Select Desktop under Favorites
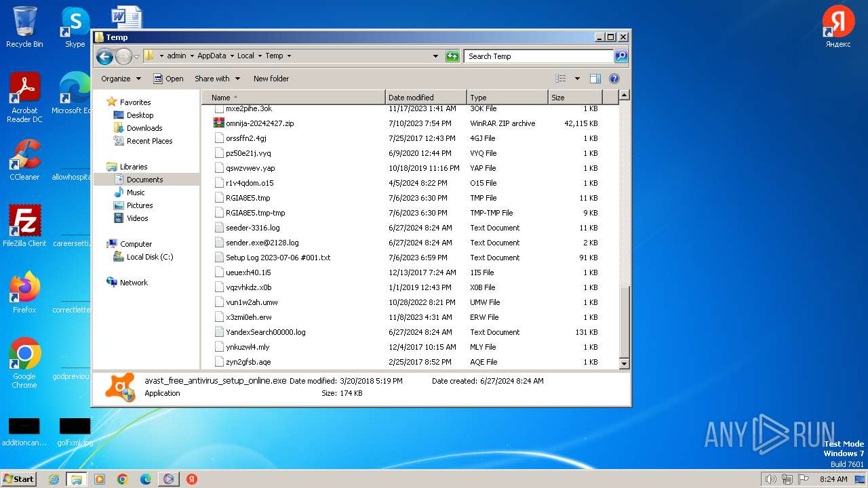The image size is (868, 488). (140, 115)
